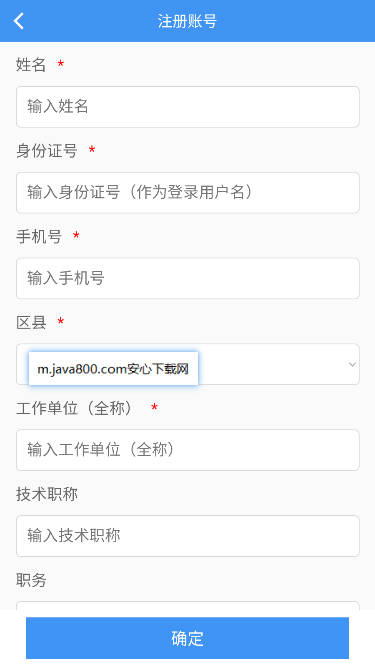Tap the 注册账号 page title
The width and height of the screenshot is (375, 667).
click(187, 21)
